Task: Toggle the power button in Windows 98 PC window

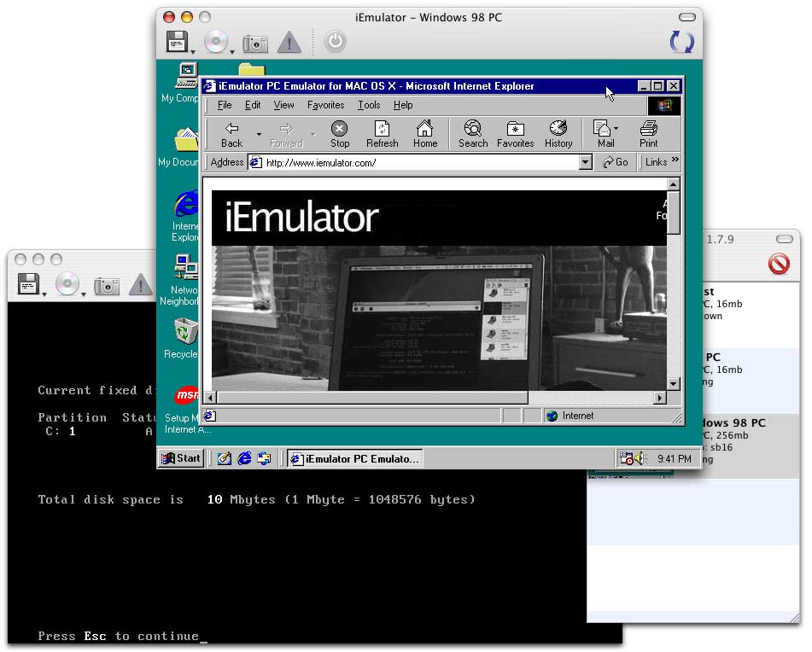Action: pos(335,42)
